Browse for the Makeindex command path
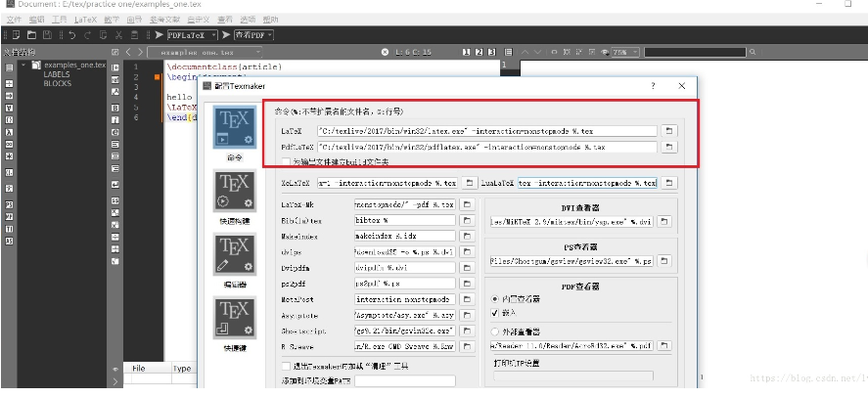 (467, 236)
